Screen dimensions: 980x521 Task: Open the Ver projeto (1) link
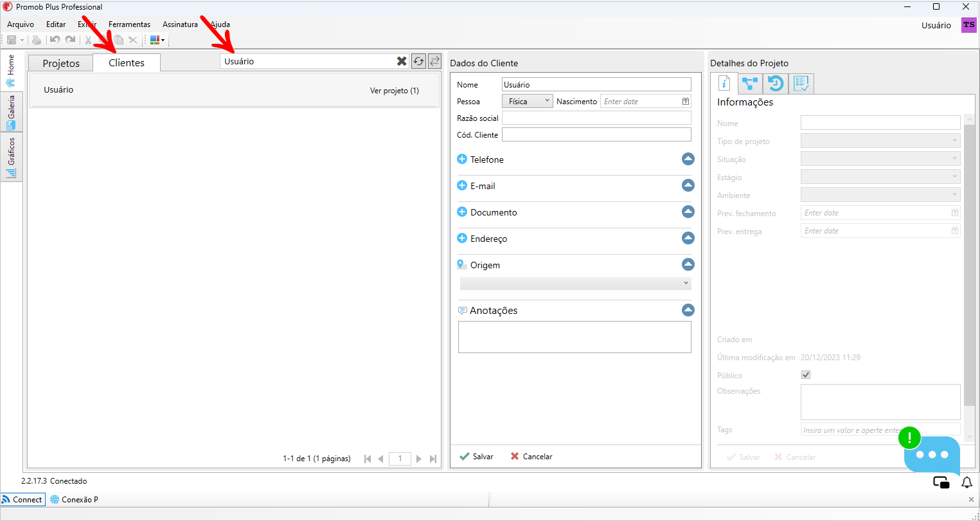click(x=395, y=90)
